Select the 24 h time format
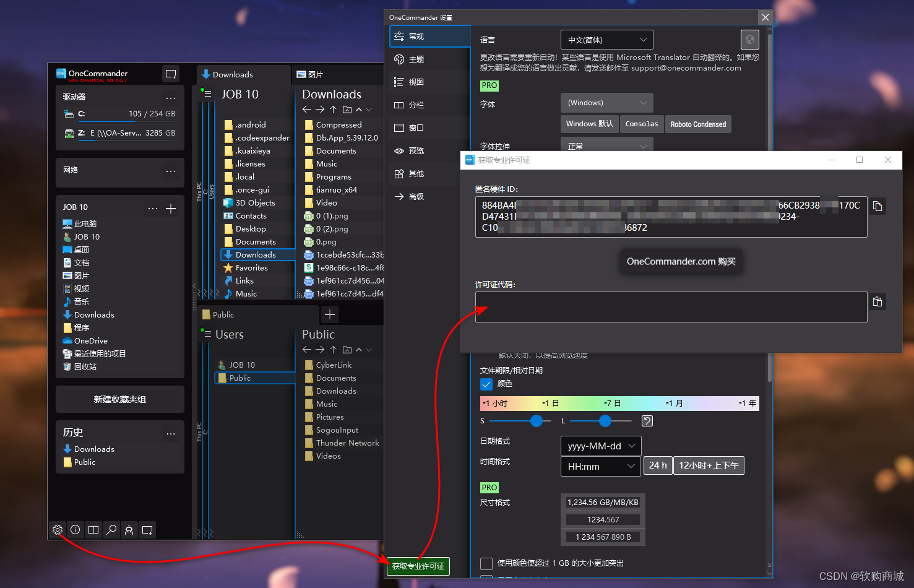 (658, 465)
